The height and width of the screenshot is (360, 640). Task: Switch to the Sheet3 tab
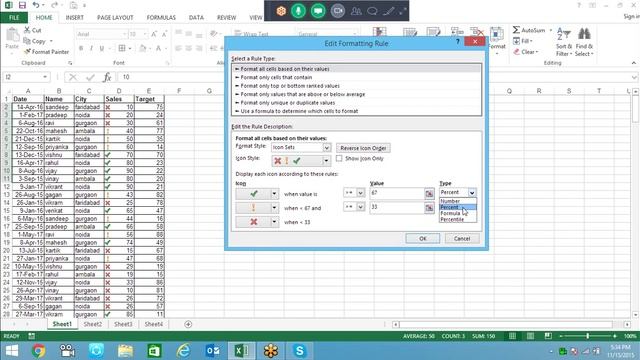(123, 324)
